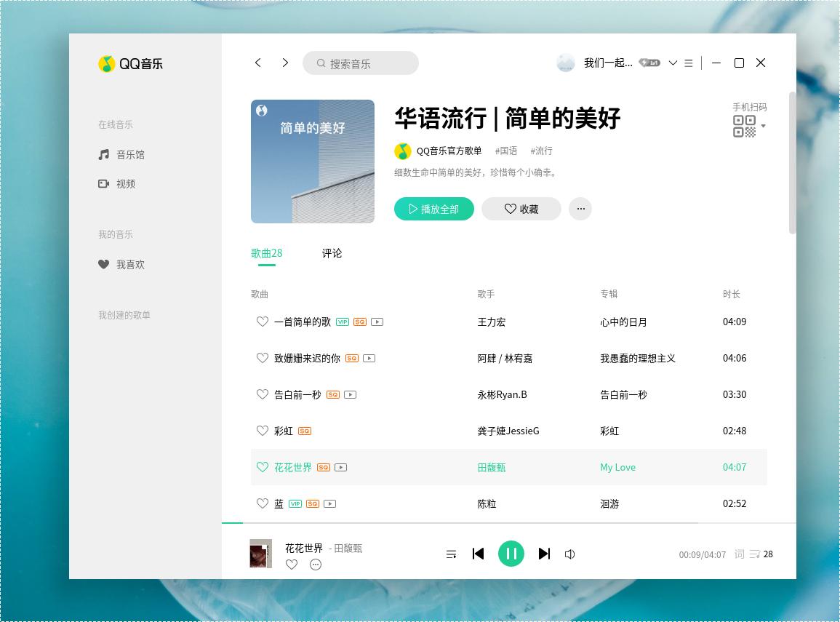Select the 歌曲28 tab
Image resolution: width=840 pixels, height=622 pixels.
tap(266, 253)
